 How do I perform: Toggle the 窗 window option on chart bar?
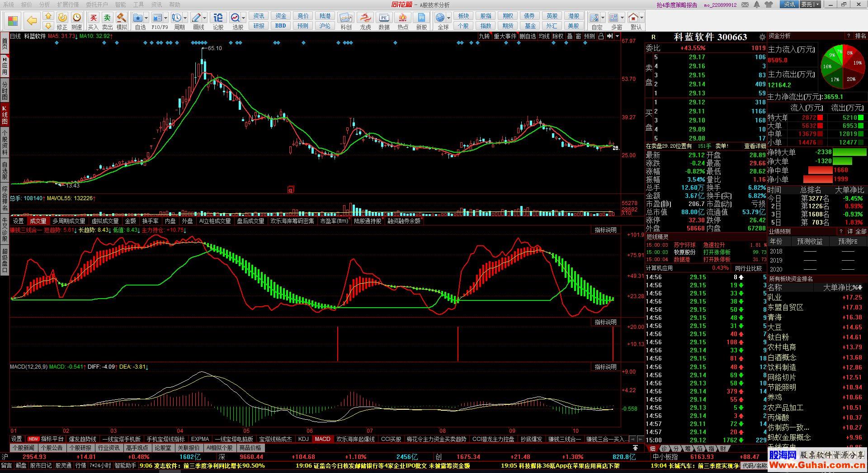tap(578, 36)
